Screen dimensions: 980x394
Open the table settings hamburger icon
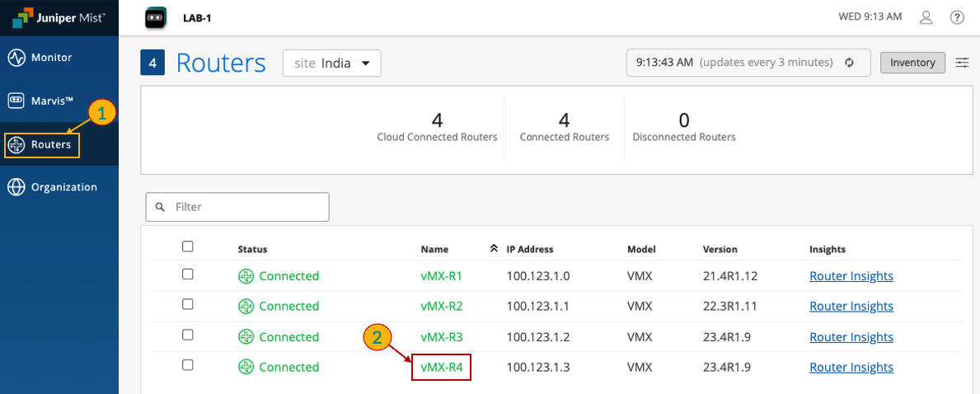(962, 63)
